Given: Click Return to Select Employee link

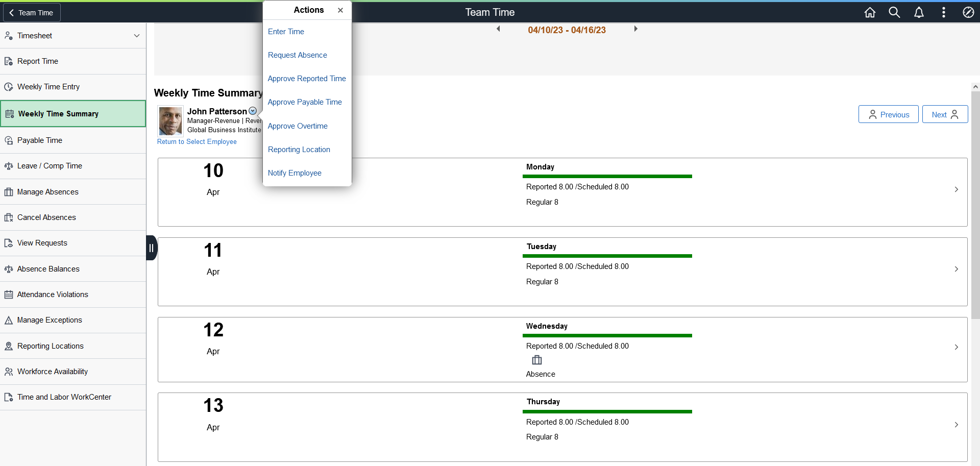Looking at the screenshot, I should point(197,142).
